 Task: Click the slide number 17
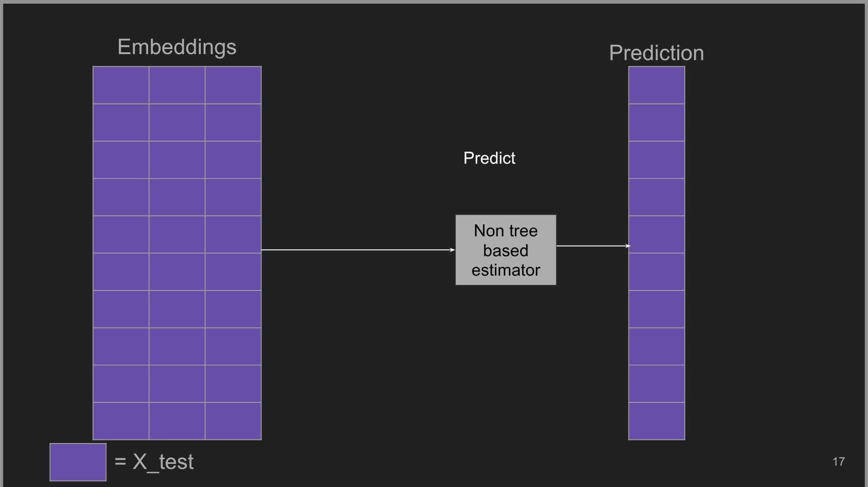pyautogui.click(x=838, y=462)
